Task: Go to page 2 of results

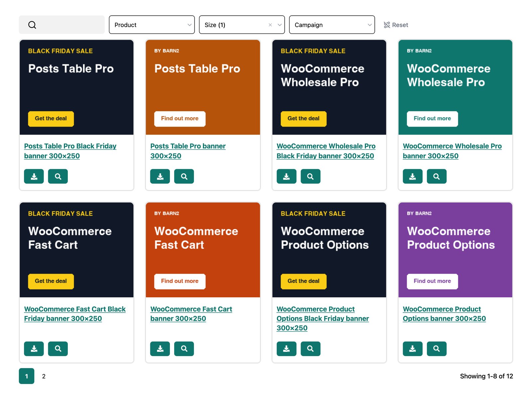Action: click(44, 376)
